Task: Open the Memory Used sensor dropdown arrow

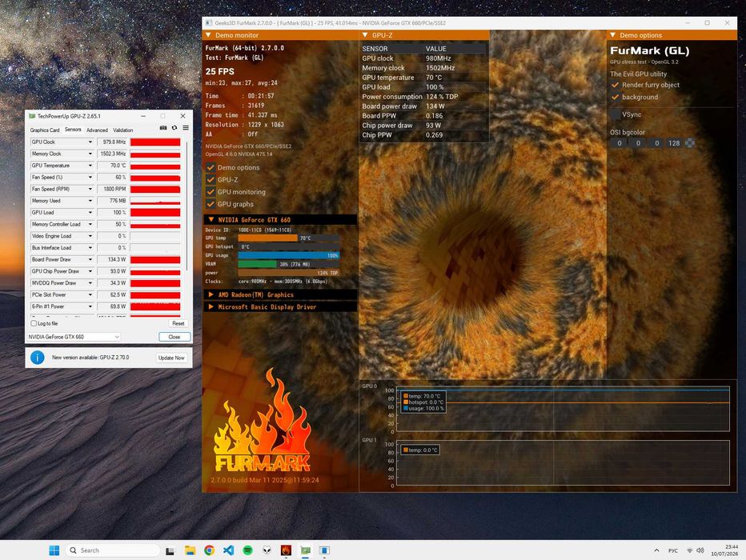Action: pyautogui.click(x=90, y=201)
